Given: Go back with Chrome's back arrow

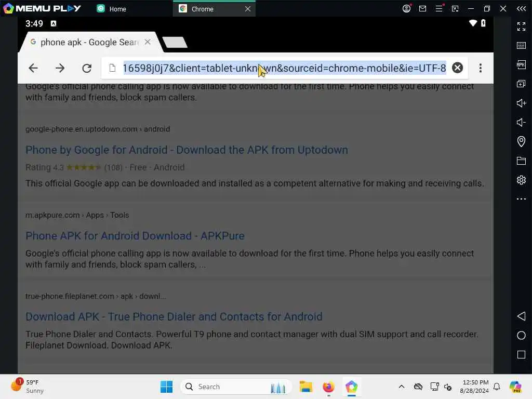Looking at the screenshot, I should pos(33,68).
